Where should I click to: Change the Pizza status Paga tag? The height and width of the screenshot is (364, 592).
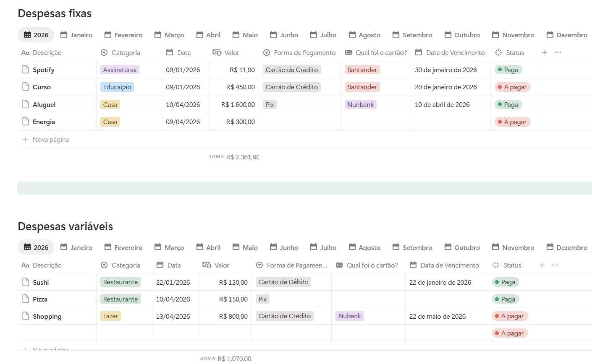tap(506, 299)
